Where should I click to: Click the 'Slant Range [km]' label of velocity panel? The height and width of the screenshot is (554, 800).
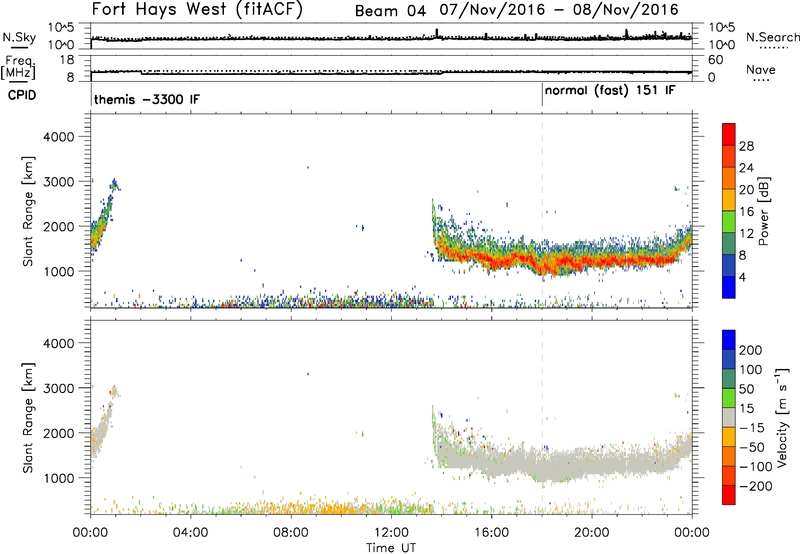pos(28,417)
